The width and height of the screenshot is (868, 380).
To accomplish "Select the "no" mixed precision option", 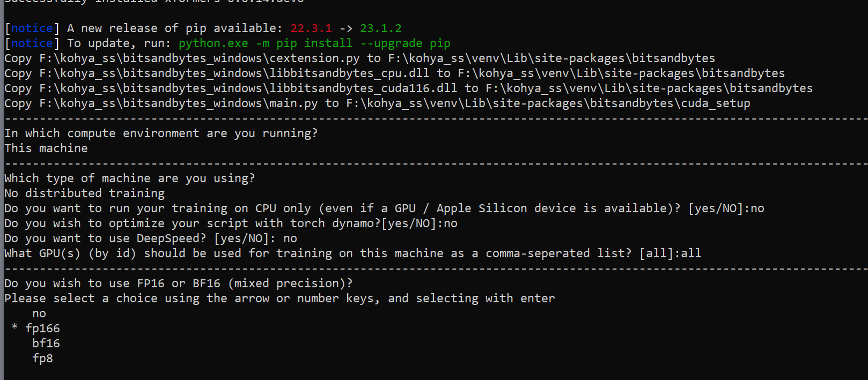I will 39,314.
